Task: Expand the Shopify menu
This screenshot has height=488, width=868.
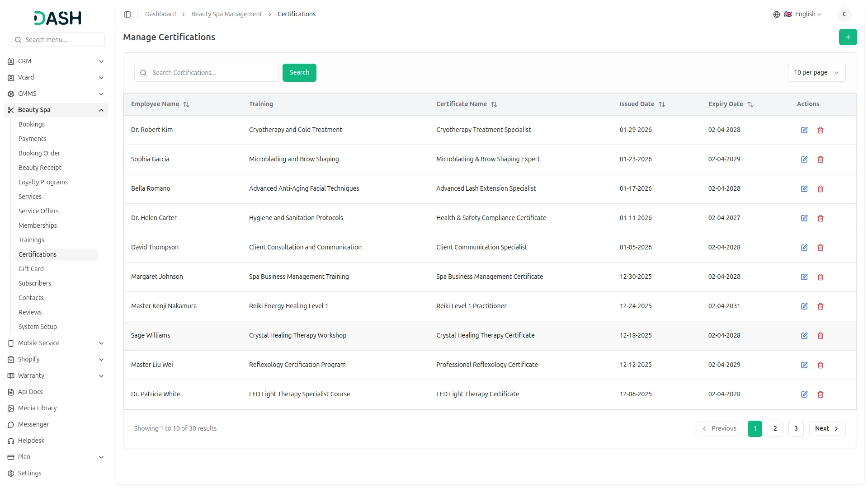Action: click(x=56, y=359)
